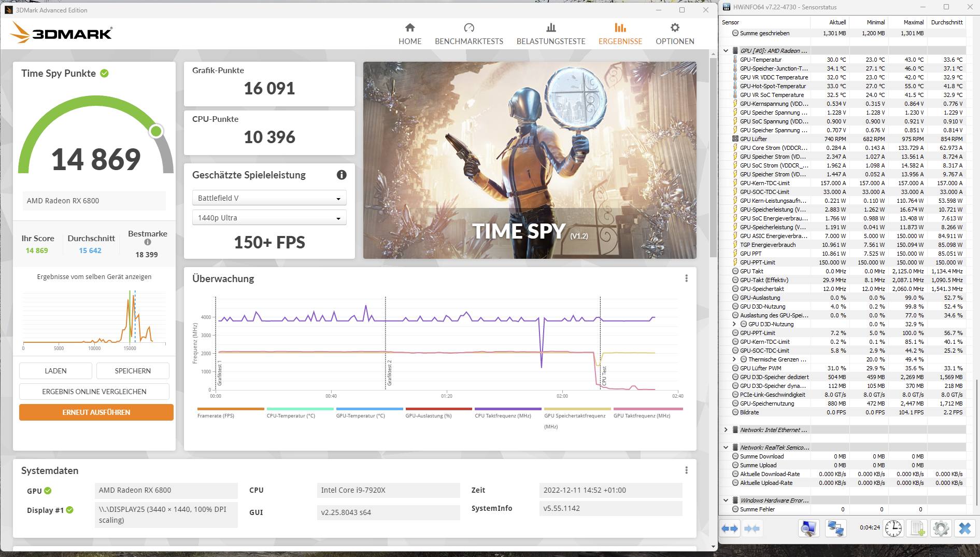Toggle GPU-Auslastung (%) legend series
The height and width of the screenshot is (557, 980).
tap(439, 413)
